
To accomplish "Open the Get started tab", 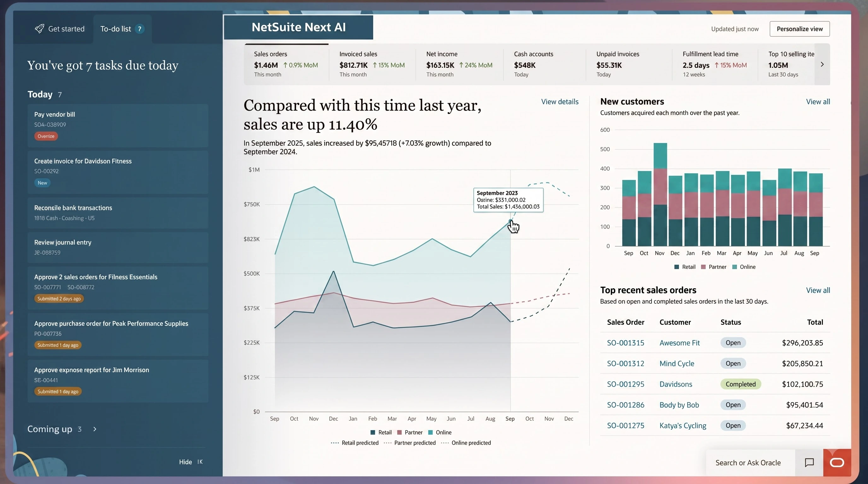I will point(60,29).
